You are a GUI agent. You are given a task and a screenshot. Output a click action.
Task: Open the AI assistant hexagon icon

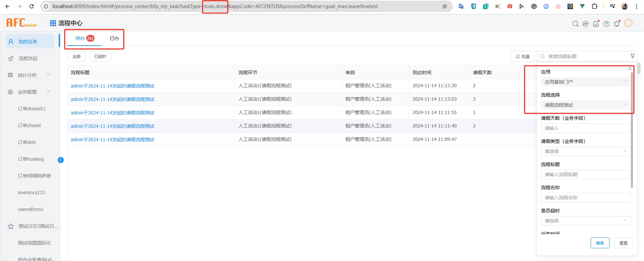point(586,23)
